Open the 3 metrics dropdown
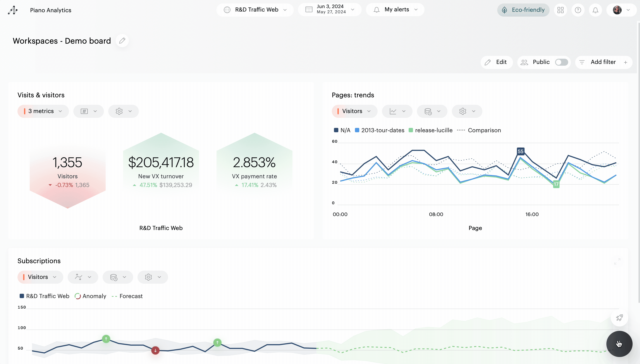The width and height of the screenshot is (640, 364). click(x=43, y=111)
